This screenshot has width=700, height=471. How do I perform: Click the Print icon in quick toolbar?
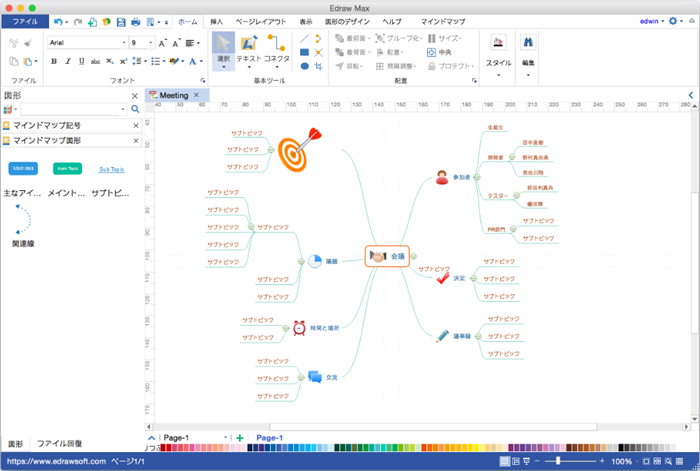[136, 22]
